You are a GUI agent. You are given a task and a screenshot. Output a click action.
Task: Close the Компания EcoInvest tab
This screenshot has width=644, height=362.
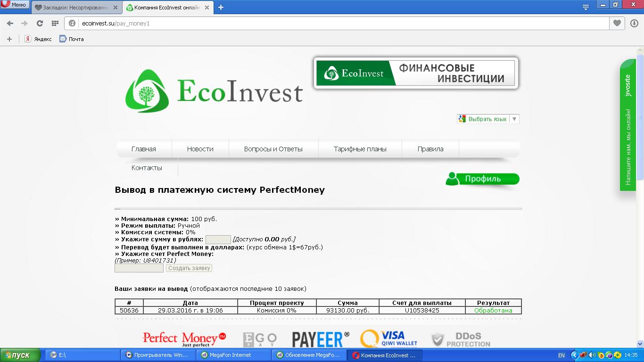coord(206,8)
